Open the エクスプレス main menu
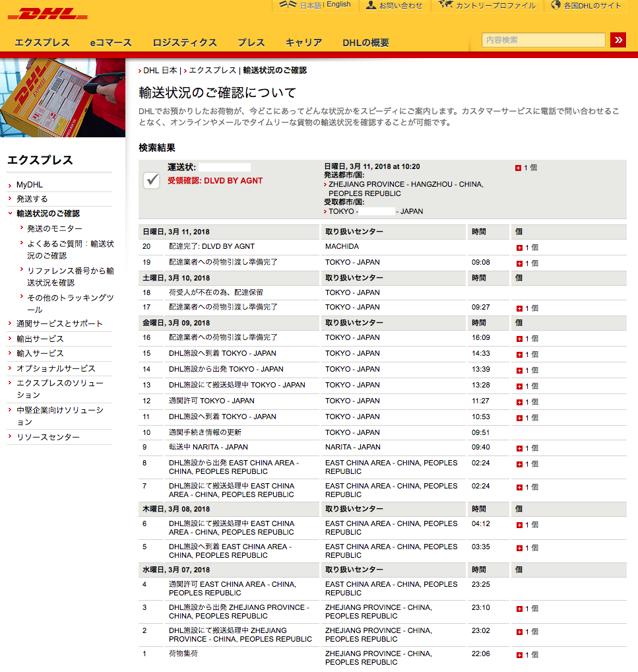 pos(42,43)
